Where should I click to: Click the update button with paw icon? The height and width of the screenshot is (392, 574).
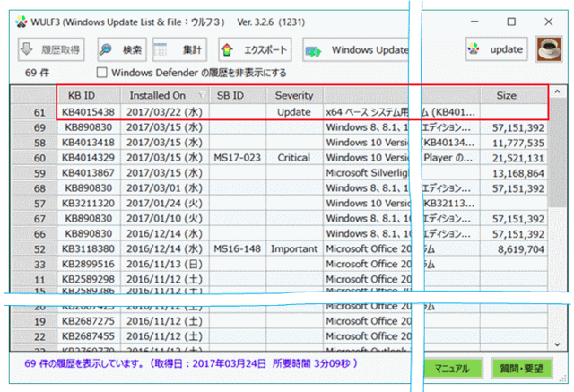tap(496, 49)
